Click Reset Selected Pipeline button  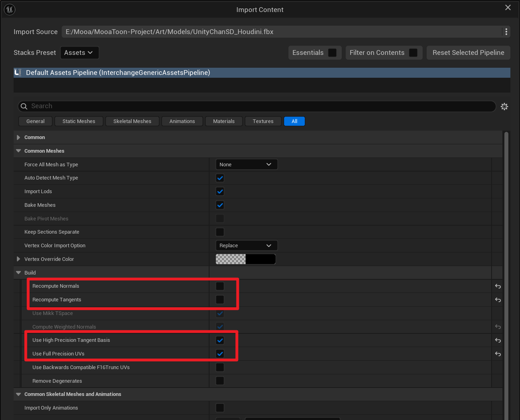468,53
